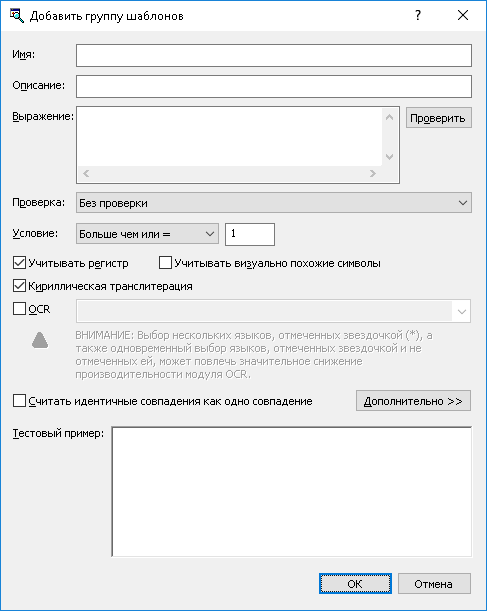Close the Добавить группу шаблонов dialog

click(x=463, y=16)
